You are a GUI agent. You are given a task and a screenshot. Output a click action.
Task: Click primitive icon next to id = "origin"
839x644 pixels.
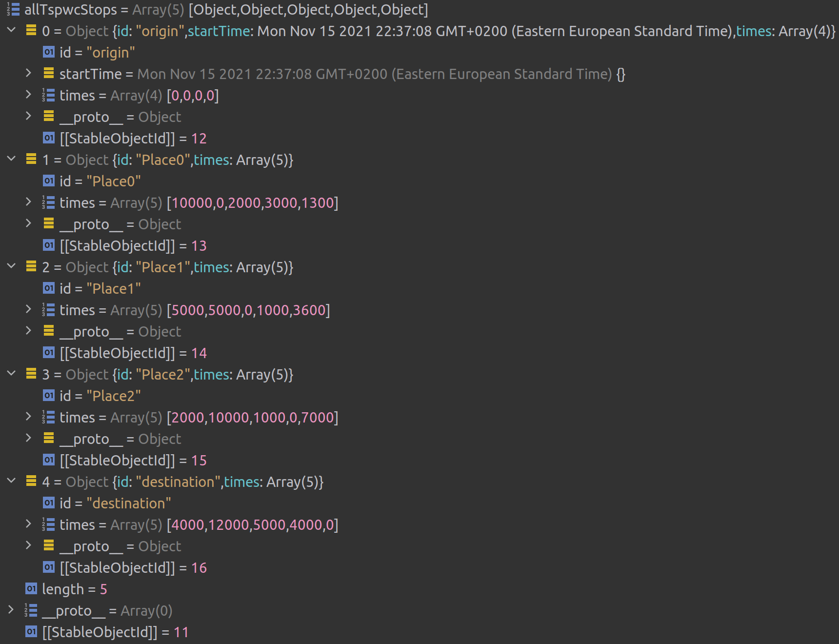click(49, 52)
